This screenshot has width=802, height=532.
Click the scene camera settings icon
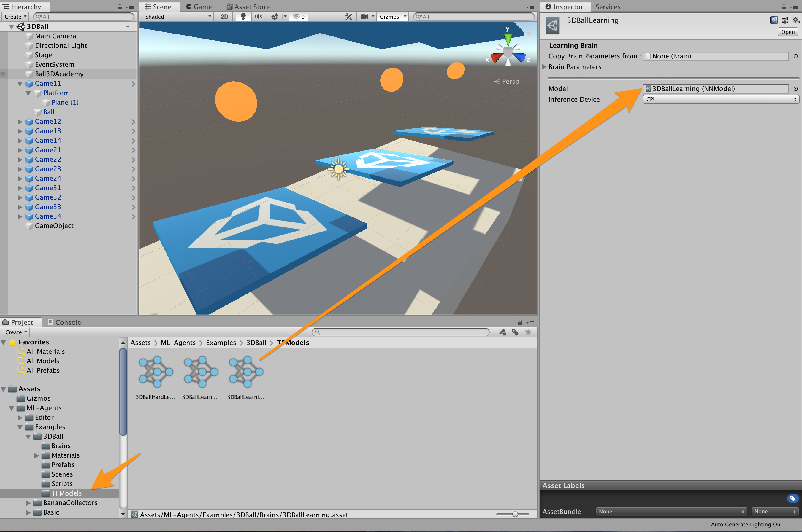pyautogui.click(x=364, y=16)
